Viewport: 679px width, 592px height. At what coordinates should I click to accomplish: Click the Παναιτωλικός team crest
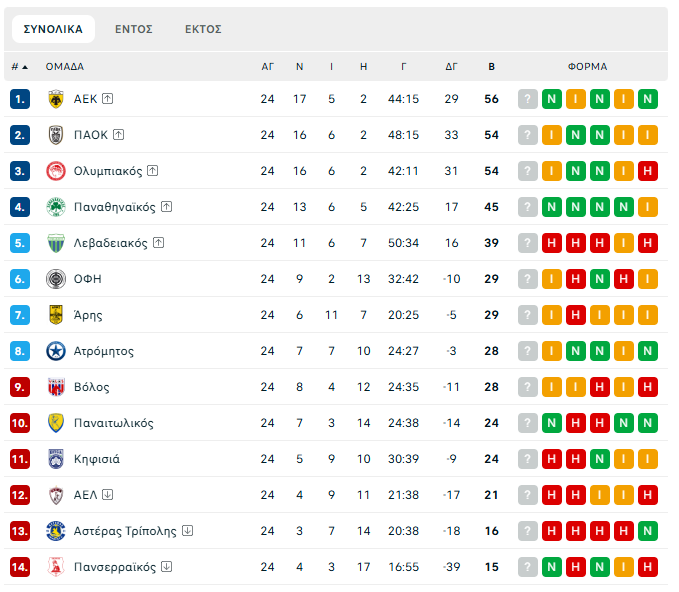pyautogui.click(x=56, y=423)
